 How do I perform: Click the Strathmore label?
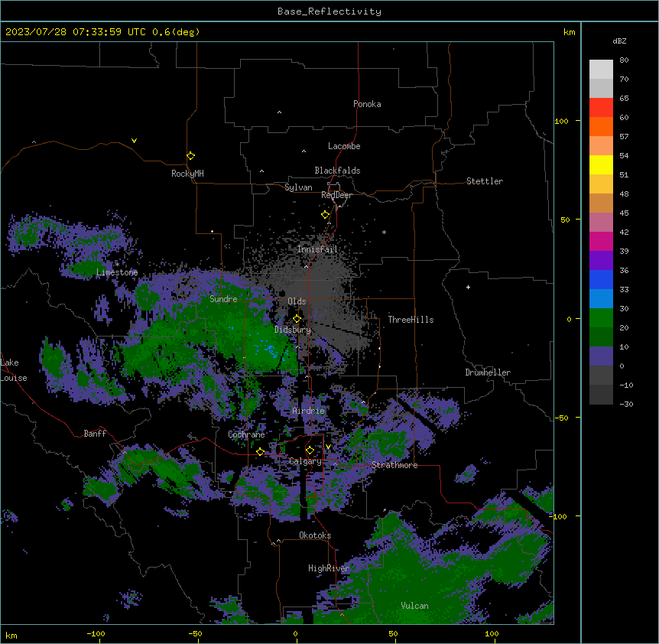(x=394, y=465)
